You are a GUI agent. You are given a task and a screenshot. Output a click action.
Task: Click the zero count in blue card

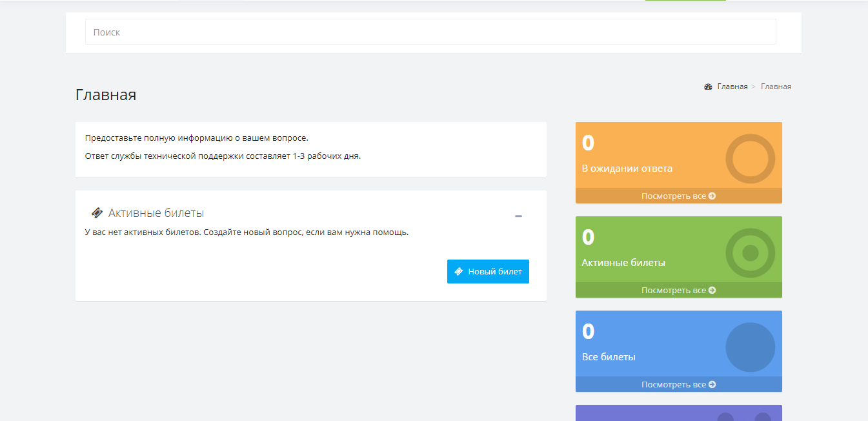tap(588, 332)
